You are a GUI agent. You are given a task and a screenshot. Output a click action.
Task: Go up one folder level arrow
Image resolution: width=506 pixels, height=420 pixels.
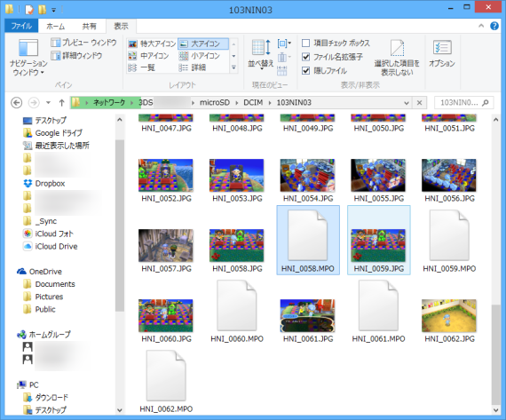click(61, 103)
